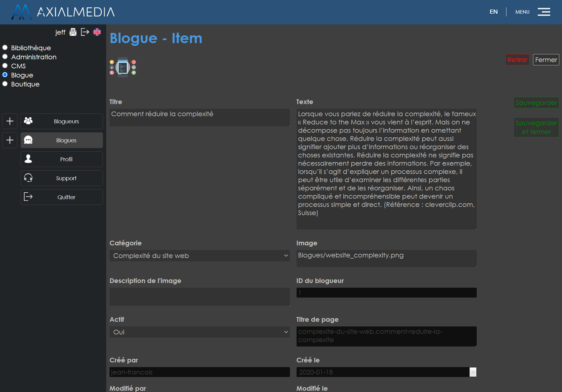Click the logout arrow icon beside username
Viewport: 562px width, 392px height.
coord(85,32)
